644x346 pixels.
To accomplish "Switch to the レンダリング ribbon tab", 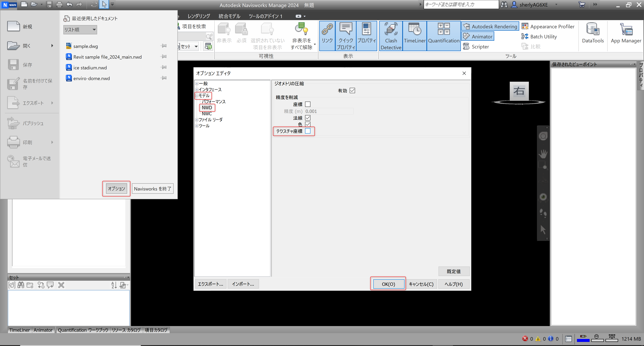I will pyautogui.click(x=199, y=16).
